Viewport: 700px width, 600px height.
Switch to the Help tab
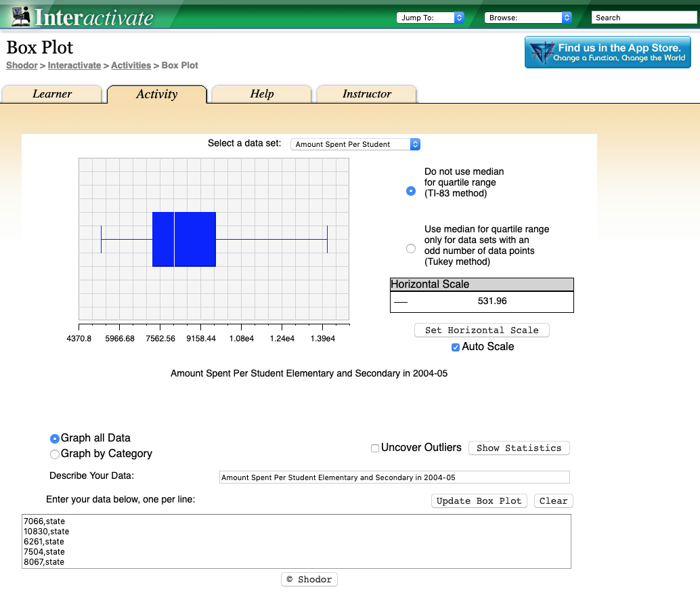click(261, 94)
